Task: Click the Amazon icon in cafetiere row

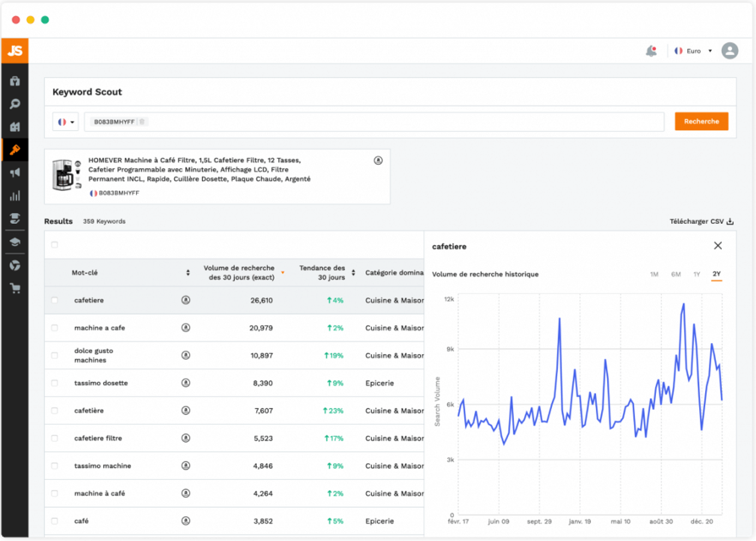Action: (x=185, y=300)
